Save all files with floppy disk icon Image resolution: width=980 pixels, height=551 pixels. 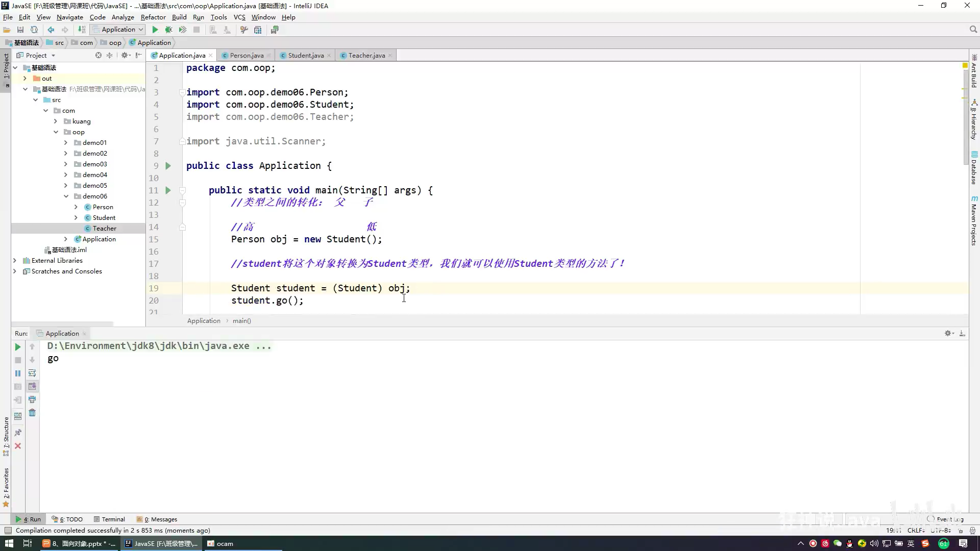(20, 30)
